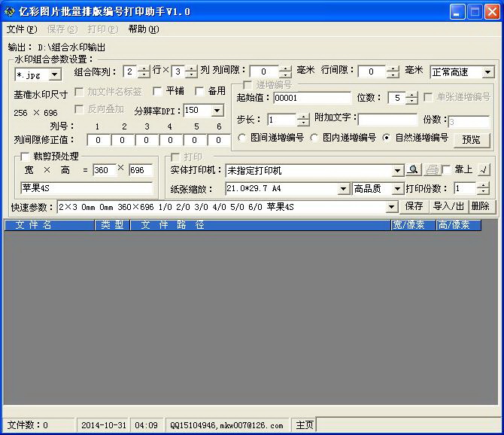
Task: Expand the 分辨率DPI resolution dropdown
Action: (x=217, y=110)
